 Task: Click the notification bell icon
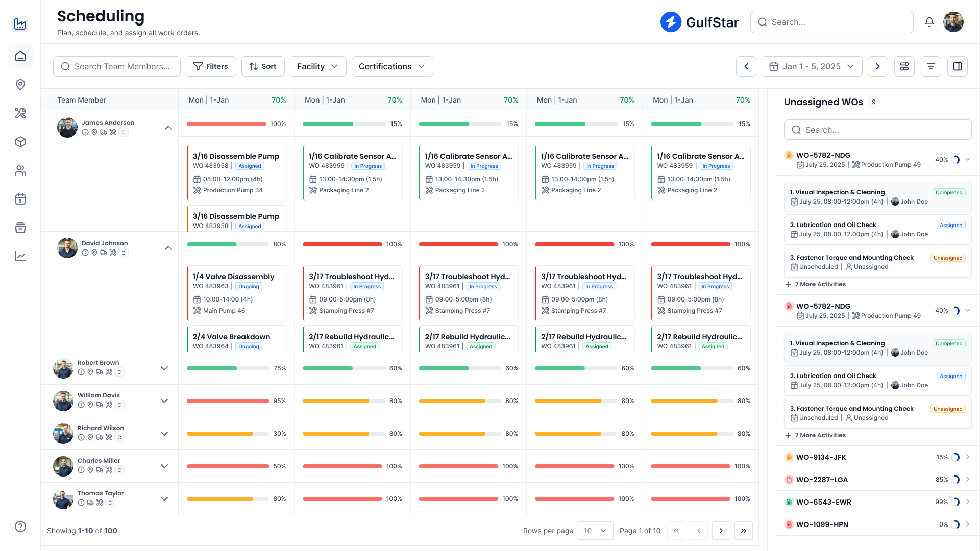929,22
